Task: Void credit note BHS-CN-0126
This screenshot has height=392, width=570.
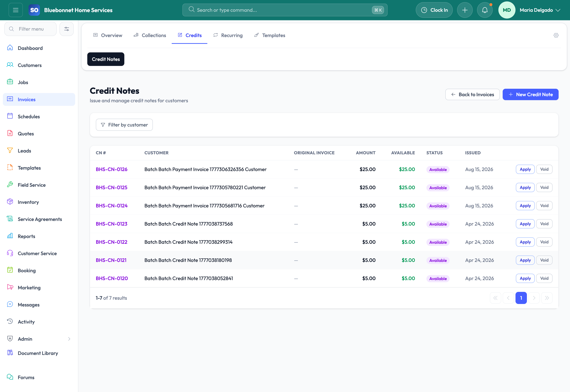Action: point(544,169)
